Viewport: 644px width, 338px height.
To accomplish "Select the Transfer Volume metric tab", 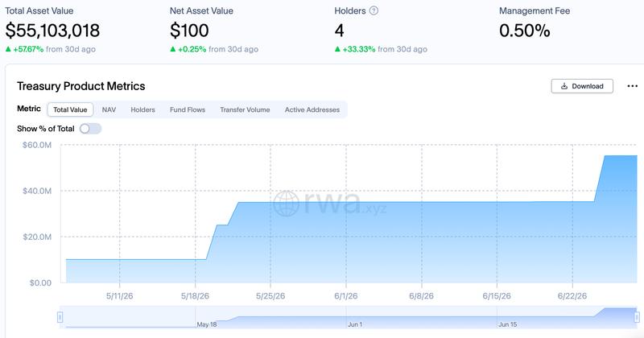I will pyautogui.click(x=245, y=109).
